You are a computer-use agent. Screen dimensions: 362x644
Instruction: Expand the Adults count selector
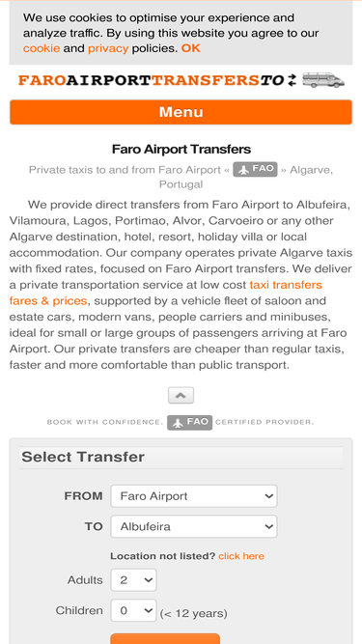click(x=133, y=580)
